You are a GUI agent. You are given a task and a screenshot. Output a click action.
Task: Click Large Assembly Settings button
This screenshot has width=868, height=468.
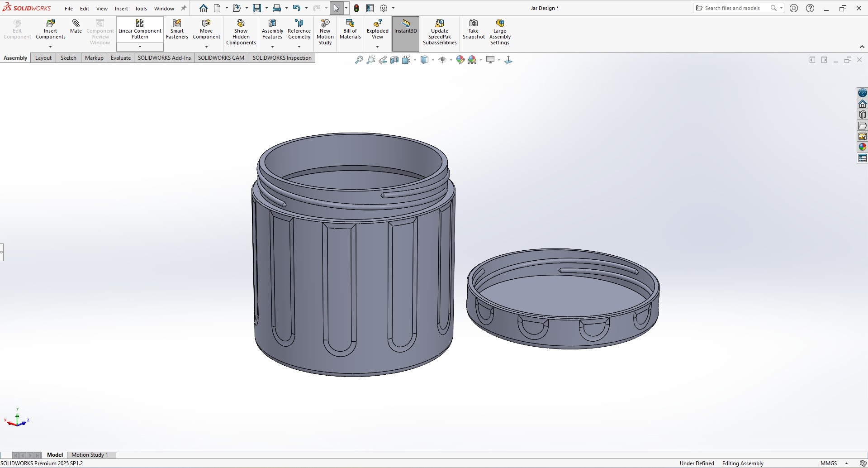pyautogui.click(x=500, y=33)
